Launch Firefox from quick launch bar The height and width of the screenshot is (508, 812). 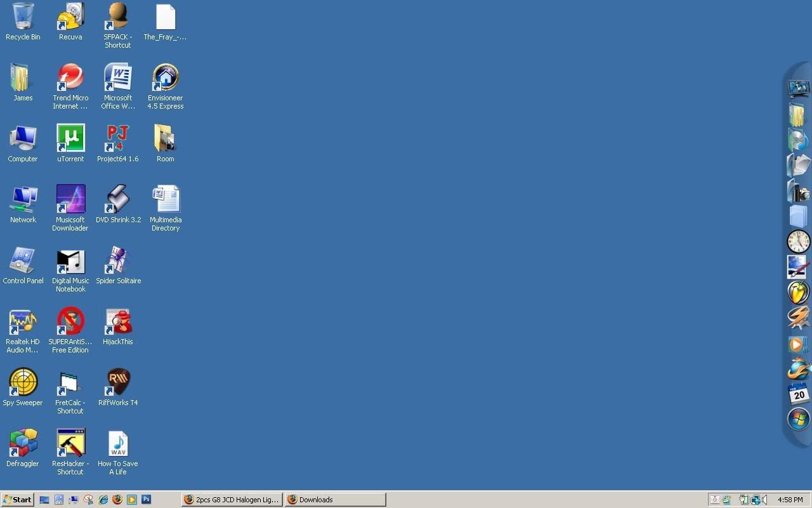pyautogui.click(x=117, y=500)
